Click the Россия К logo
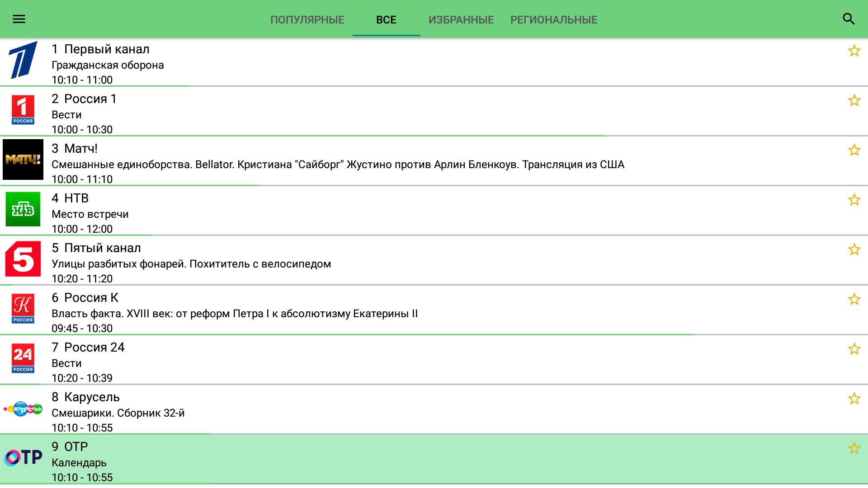Screen dimensions: 868x488 coord(23,309)
